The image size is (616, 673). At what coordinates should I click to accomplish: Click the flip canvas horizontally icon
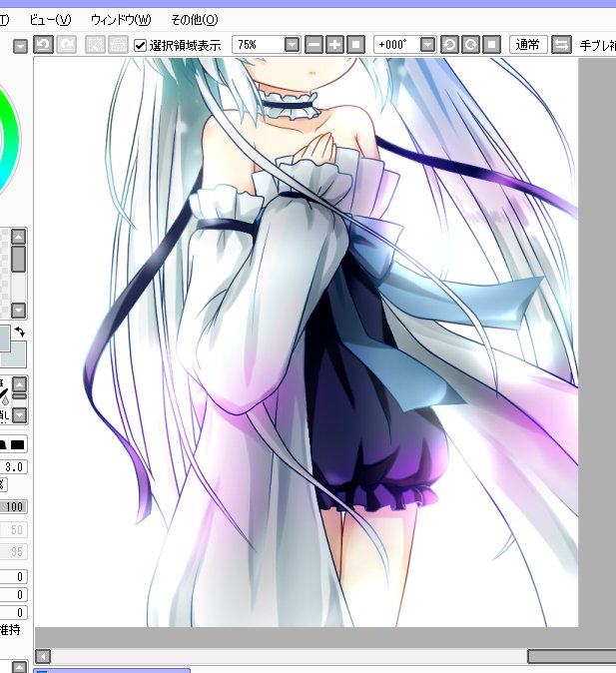click(561, 45)
